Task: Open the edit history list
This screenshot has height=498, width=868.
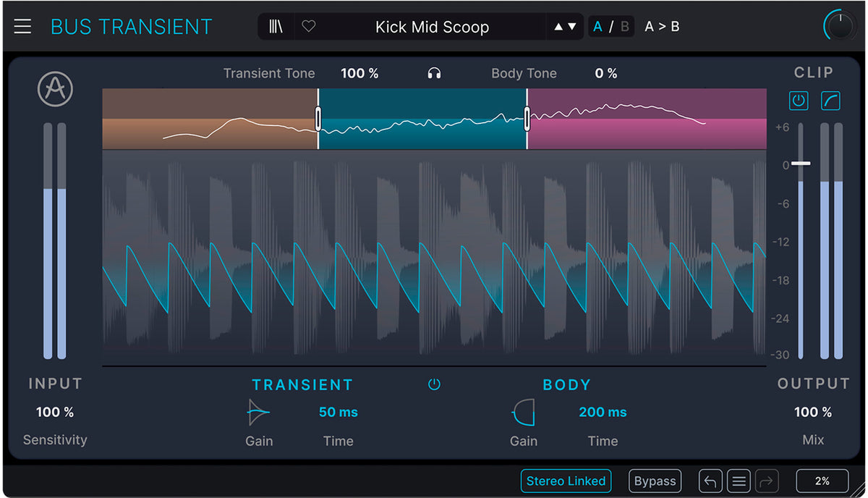Action: (739, 481)
